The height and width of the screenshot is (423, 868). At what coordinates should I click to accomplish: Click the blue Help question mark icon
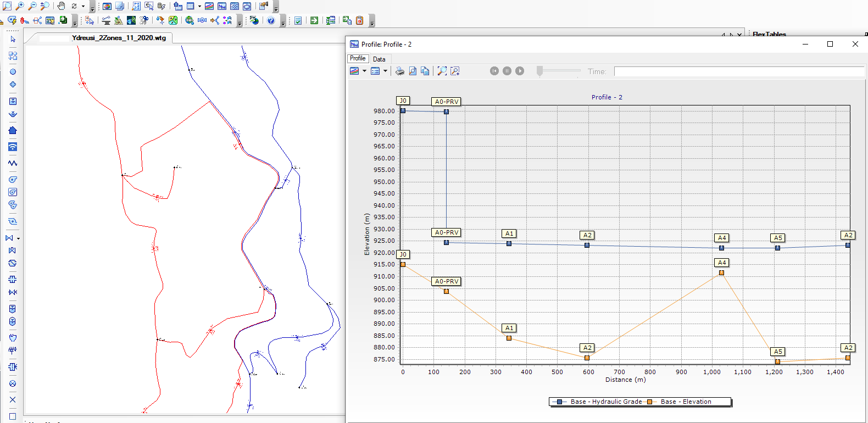pos(271,20)
